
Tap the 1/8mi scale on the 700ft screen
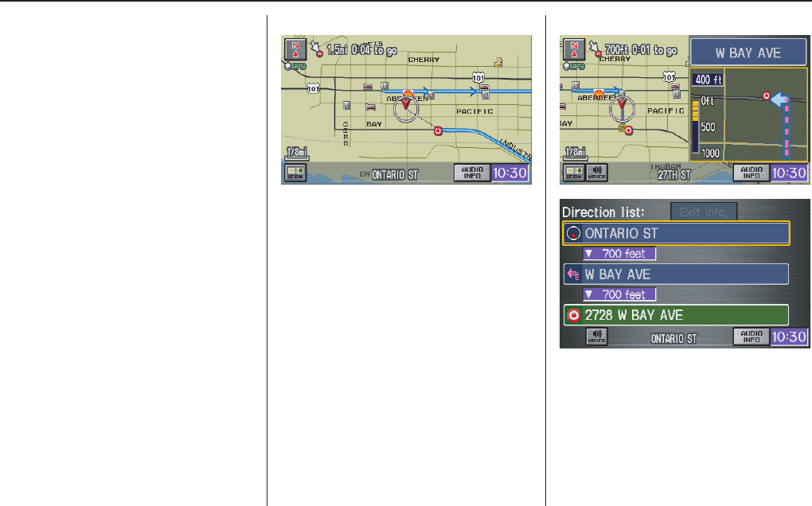pos(576,153)
